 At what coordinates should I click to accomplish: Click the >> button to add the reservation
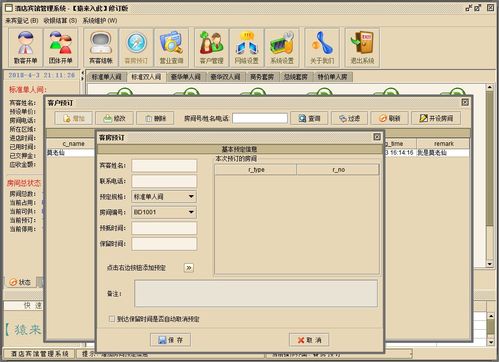point(189,268)
